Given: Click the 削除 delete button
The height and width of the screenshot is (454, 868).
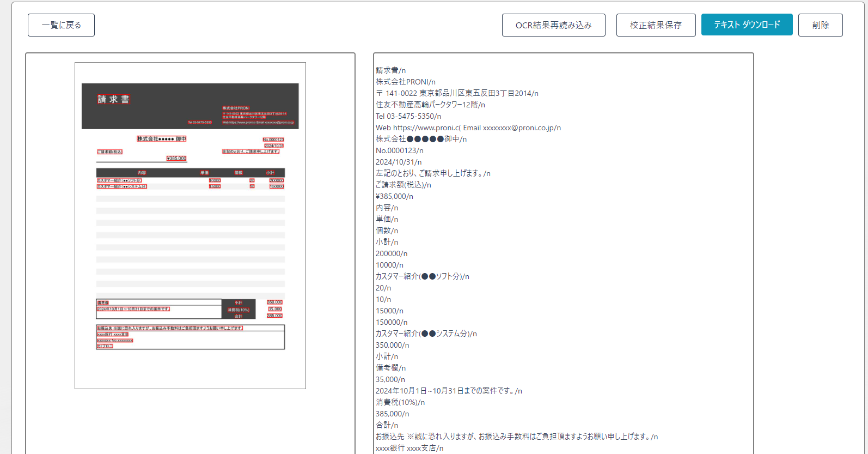Looking at the screenshot, I should 820,25.
